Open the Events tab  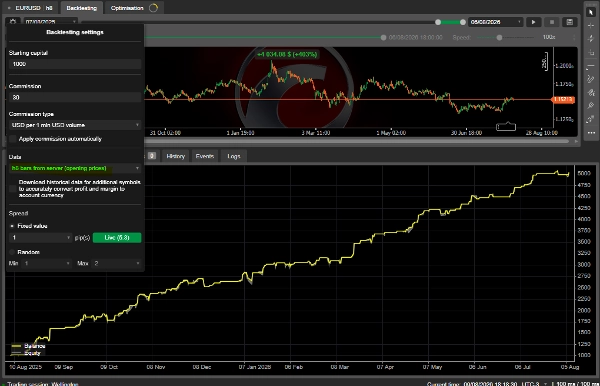pos(205,156)
